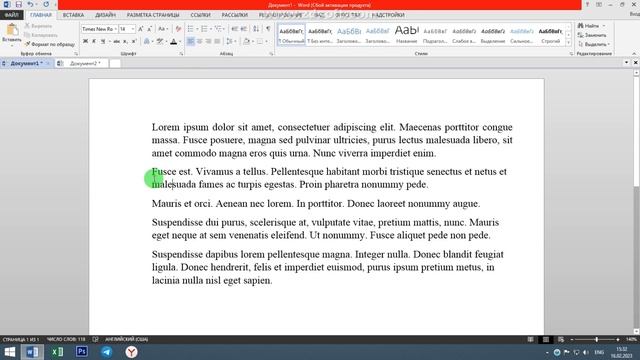Switch to the НАДСТРОЙКИ ribbon tab

tap(388, 15)
